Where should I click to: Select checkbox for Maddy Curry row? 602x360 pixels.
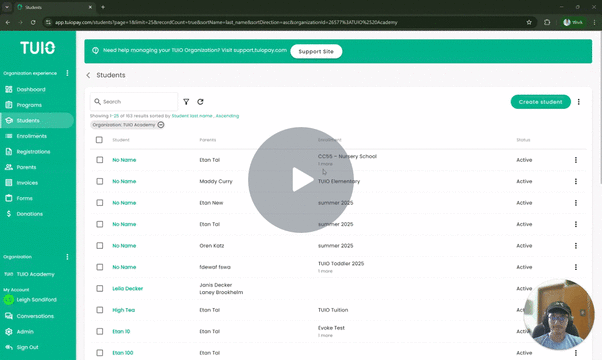pyautogui.click(x=99, y=181)
